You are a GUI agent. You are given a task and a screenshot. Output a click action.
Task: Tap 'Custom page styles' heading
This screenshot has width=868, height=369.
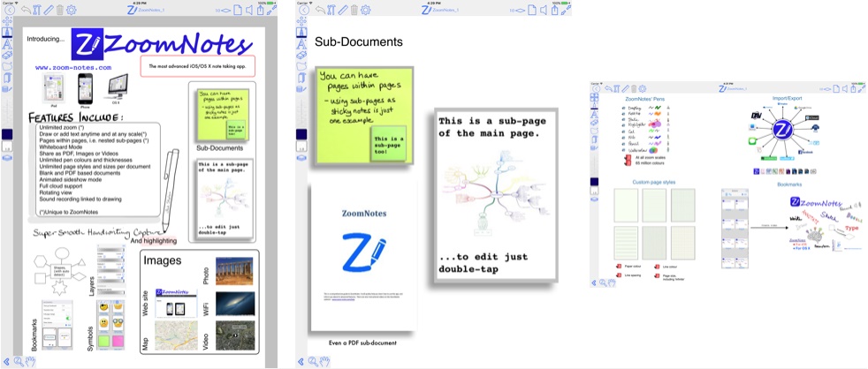[654, 182]
